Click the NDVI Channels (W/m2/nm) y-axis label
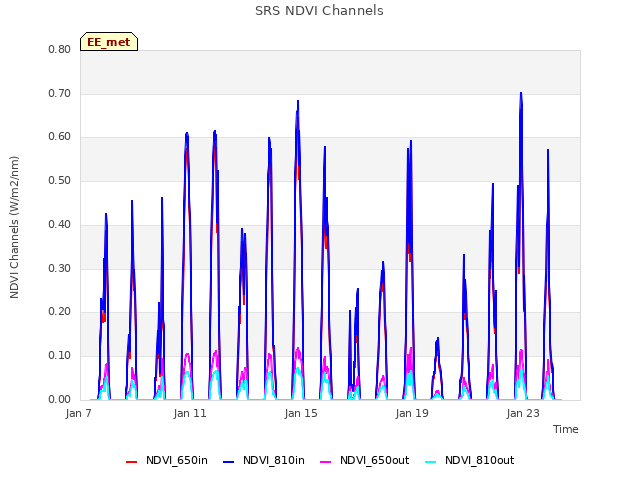 point(14,227)
